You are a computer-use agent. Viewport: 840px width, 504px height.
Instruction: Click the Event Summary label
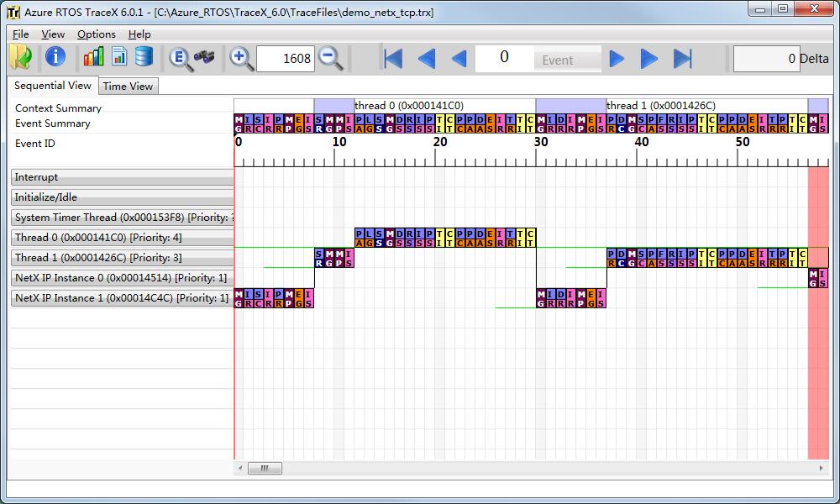point(52,123)
